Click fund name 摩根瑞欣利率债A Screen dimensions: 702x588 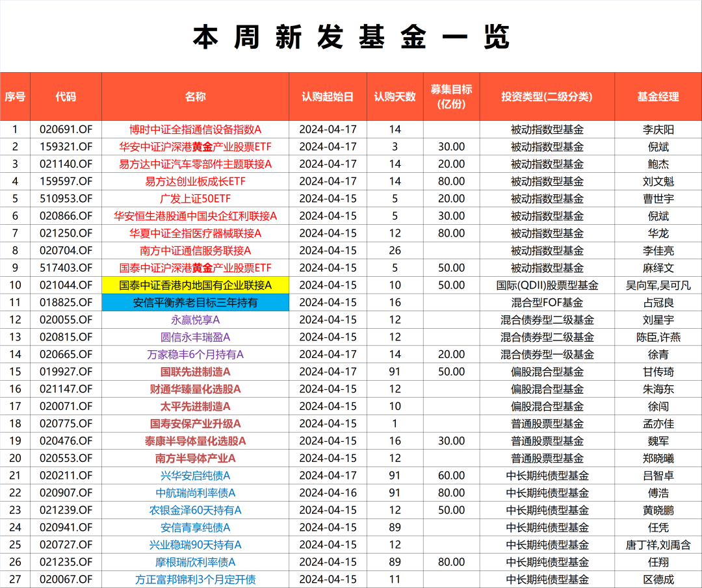pos(195,562)
